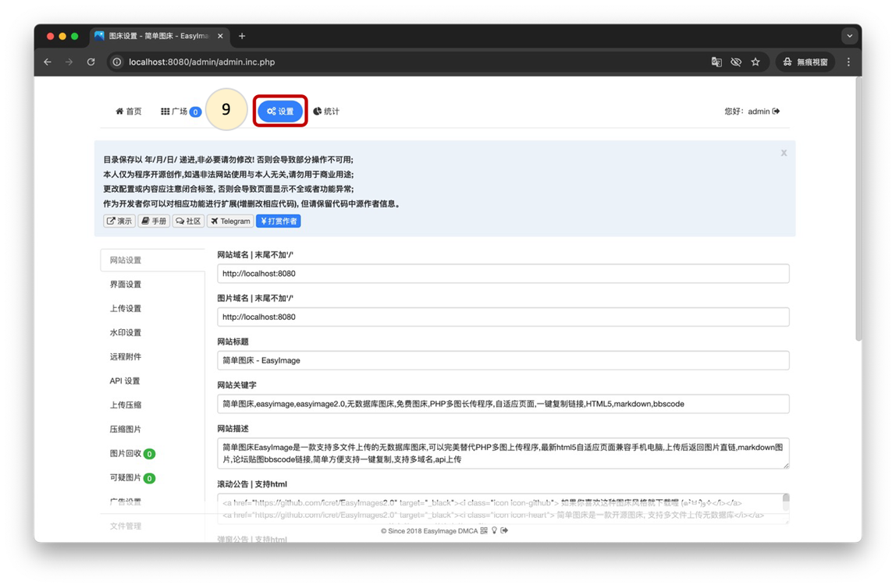
Task: Click the 网站标题 input field
Action: point(503,360)
